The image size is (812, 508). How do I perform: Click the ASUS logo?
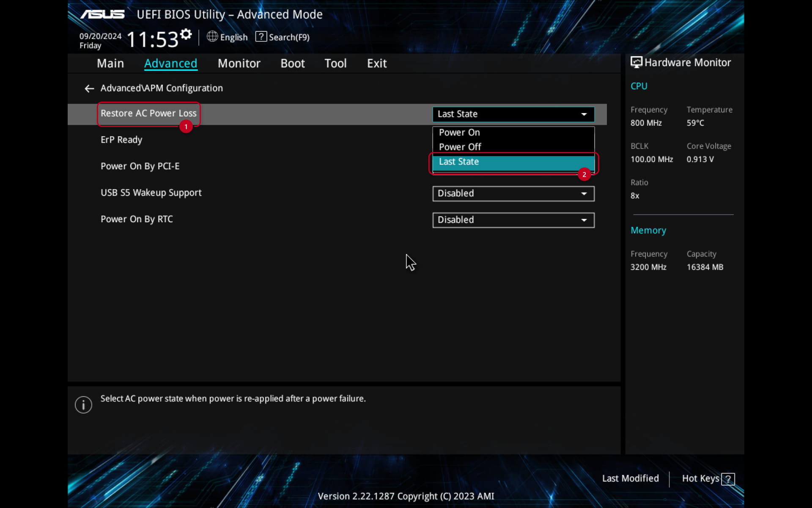[102, 14]
